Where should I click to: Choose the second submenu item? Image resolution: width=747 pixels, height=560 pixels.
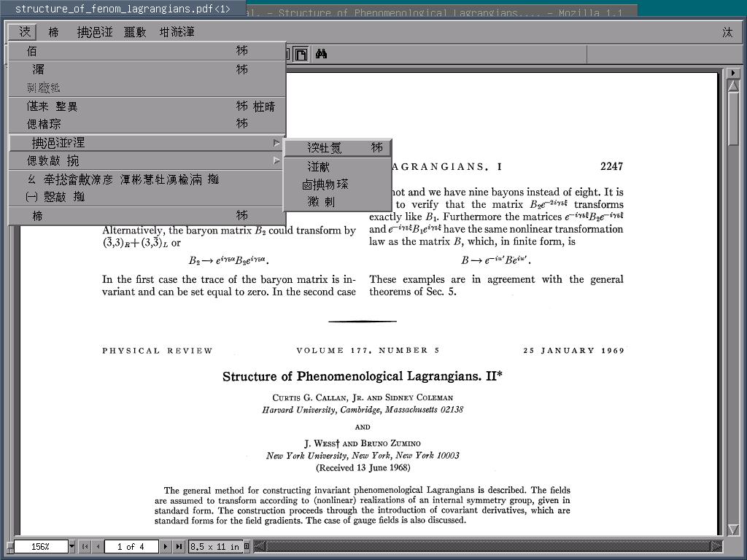[337, 167]
